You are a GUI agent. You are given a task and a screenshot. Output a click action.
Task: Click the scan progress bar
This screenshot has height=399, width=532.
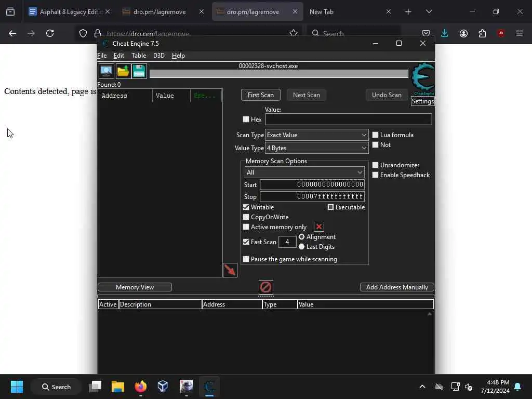278,74
